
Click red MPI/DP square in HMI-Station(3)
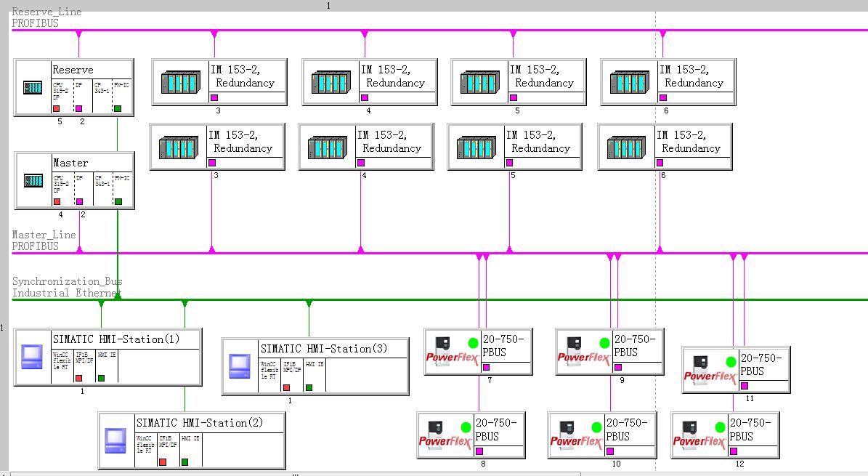pos(287,387)
